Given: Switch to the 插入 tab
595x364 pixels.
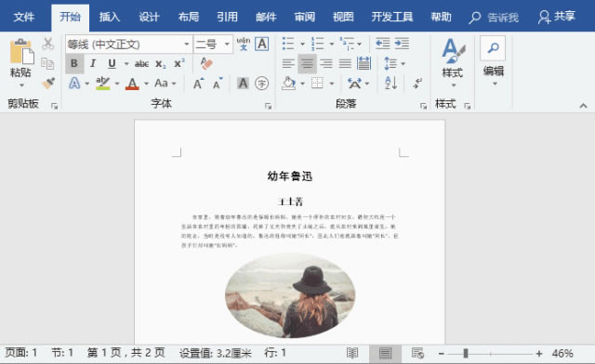Looking at the screenshot, I should click(x=110, y=17).
